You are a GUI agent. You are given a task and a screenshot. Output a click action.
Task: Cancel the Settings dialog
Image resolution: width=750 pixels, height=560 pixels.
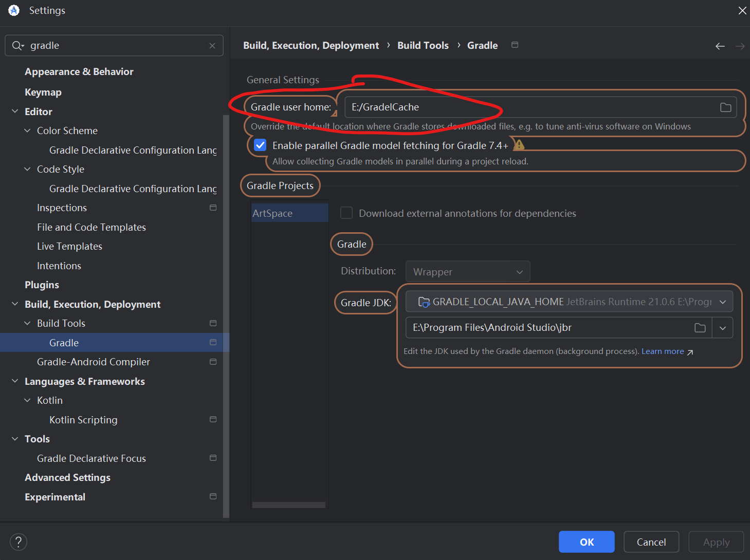click(x=651, y=542)
